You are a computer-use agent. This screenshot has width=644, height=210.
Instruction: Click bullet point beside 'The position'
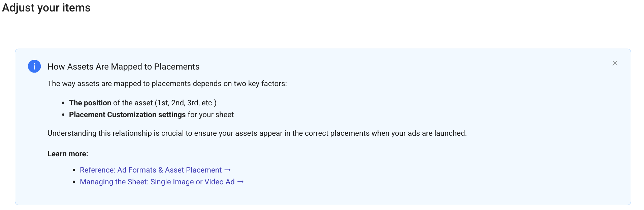point(63,103)
